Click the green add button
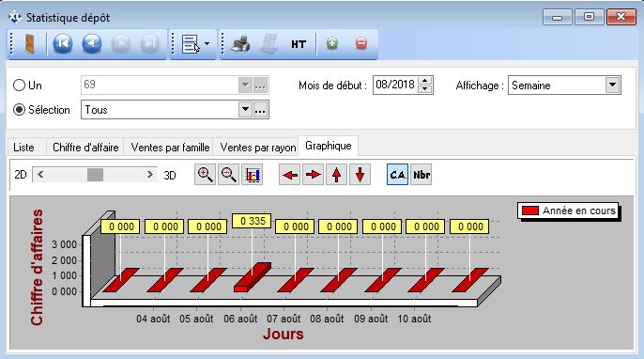The height and width of the screenshot is (359, 644). pos(332,43)
